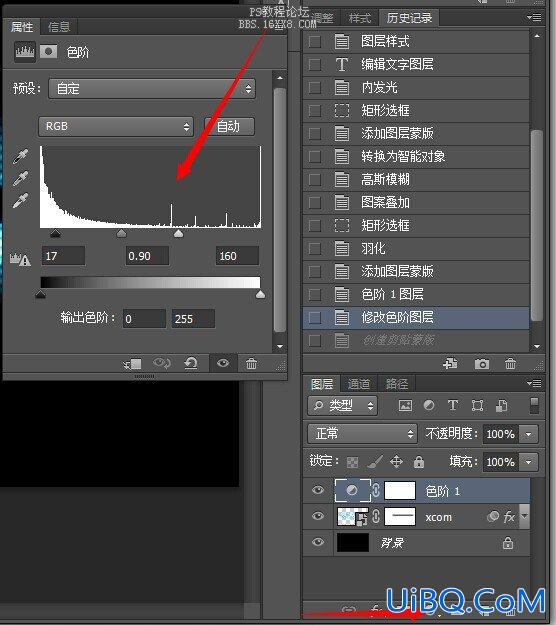The width and height of the screenshot is (556, 625).
Task: Click link icon on 色阶 1 layer
Action: point(376,490)
